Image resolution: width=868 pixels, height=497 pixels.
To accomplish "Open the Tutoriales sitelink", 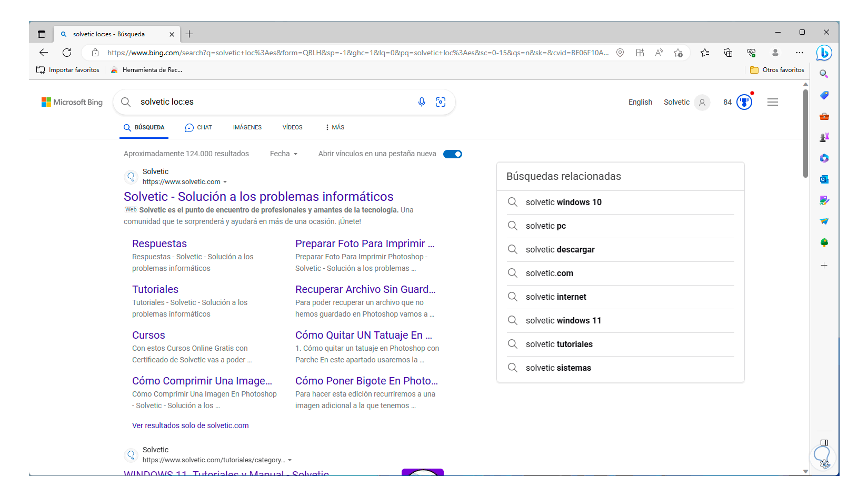I will [155, 289].
